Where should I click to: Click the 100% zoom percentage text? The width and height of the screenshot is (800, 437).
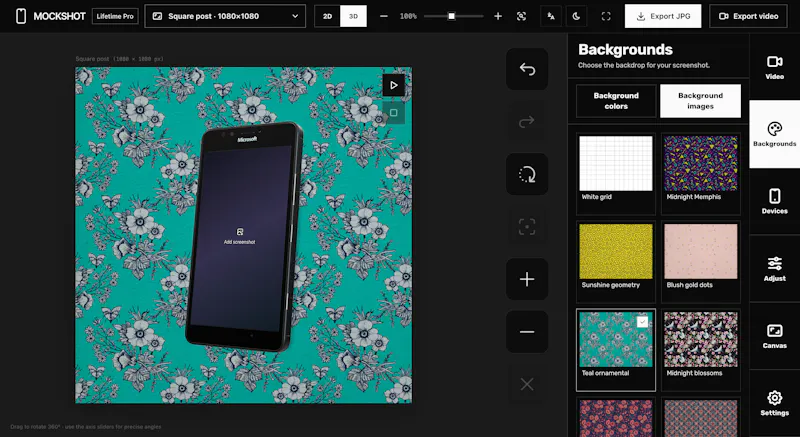coord(408,16)
